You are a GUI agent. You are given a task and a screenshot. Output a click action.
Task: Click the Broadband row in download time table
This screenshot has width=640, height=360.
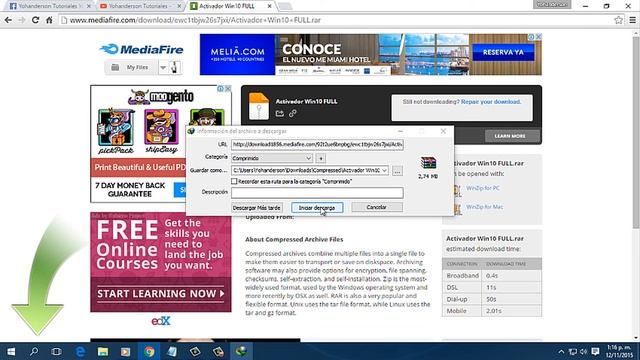coord(492,276)
